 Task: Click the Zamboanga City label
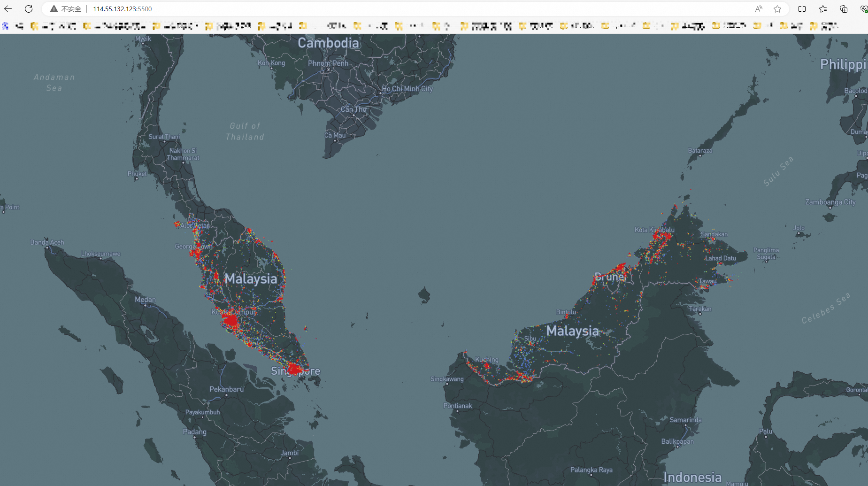point(830,202)
